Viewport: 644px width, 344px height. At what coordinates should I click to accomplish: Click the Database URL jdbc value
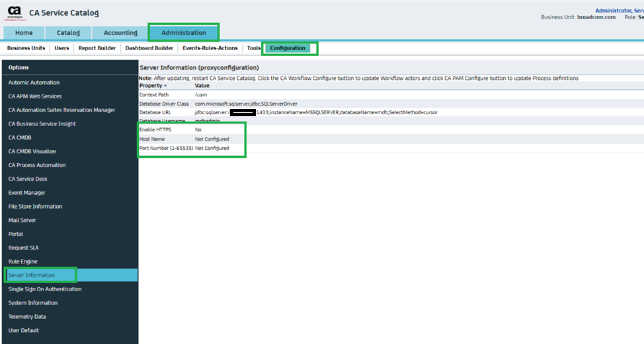pos(316,112)
